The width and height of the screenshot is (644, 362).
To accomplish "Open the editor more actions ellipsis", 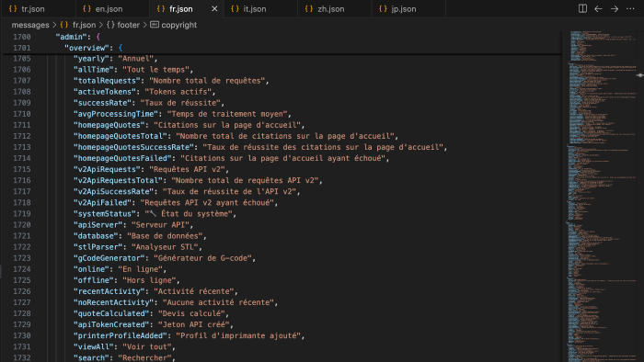I will (630, 8).
